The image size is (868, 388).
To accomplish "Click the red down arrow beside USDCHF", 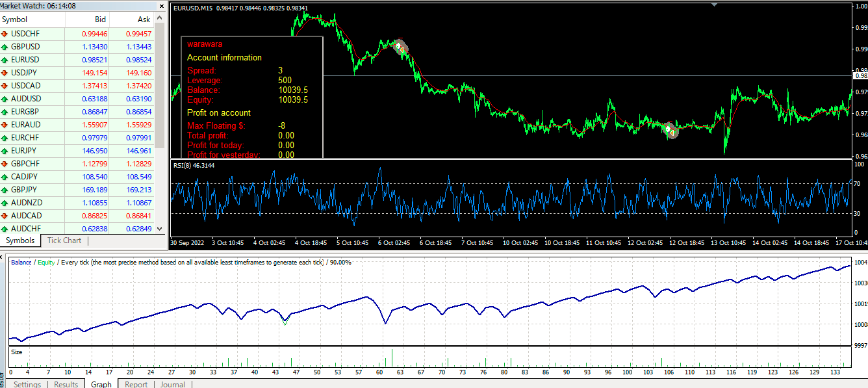I will pyautogui.click(x=5, y=33).
